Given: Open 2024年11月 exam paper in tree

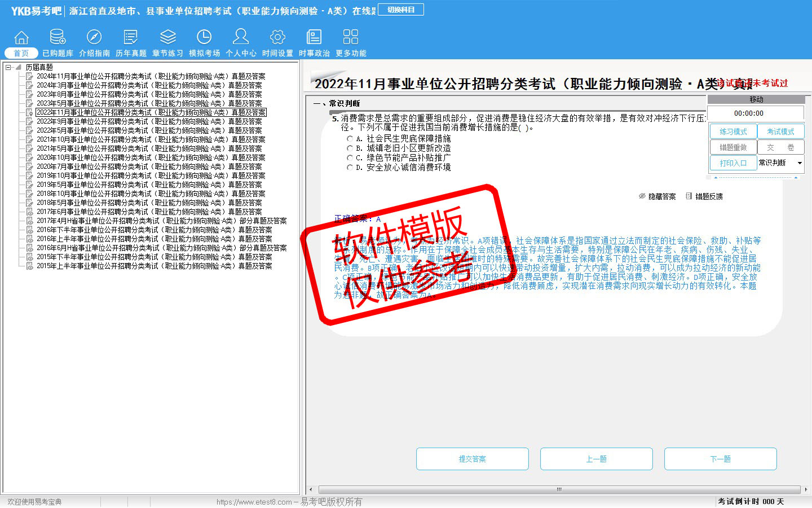Looking at the screenshot, I should coord(151,76).
